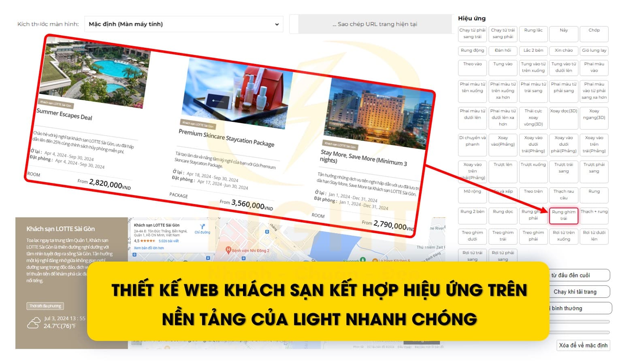Click the cloud weather icon
The width and height of the screenshot is (620, 364).
coord(34,323)
